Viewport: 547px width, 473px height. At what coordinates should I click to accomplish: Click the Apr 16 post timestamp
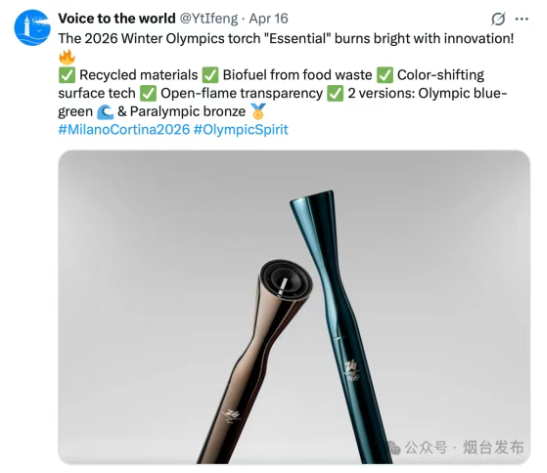click(x=268, y=18)
